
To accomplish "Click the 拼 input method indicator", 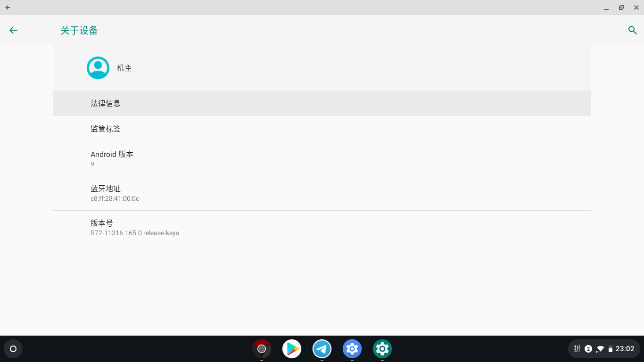I will [577, 349].
